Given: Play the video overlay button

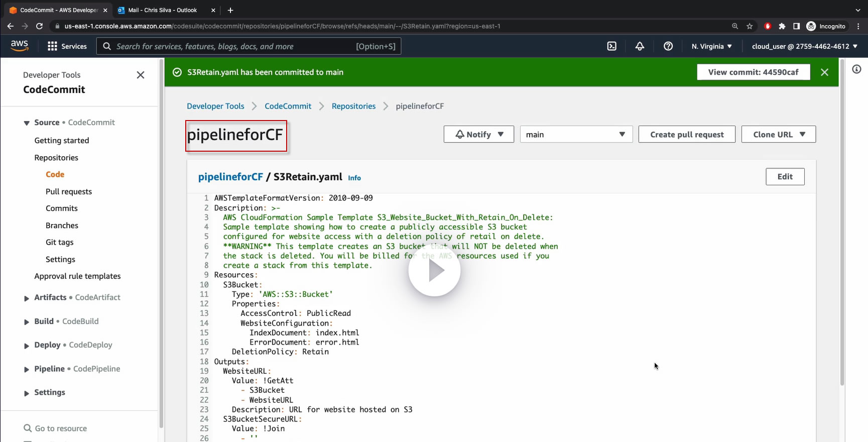Looking at the screenshot, I should (x=434, y=271).
